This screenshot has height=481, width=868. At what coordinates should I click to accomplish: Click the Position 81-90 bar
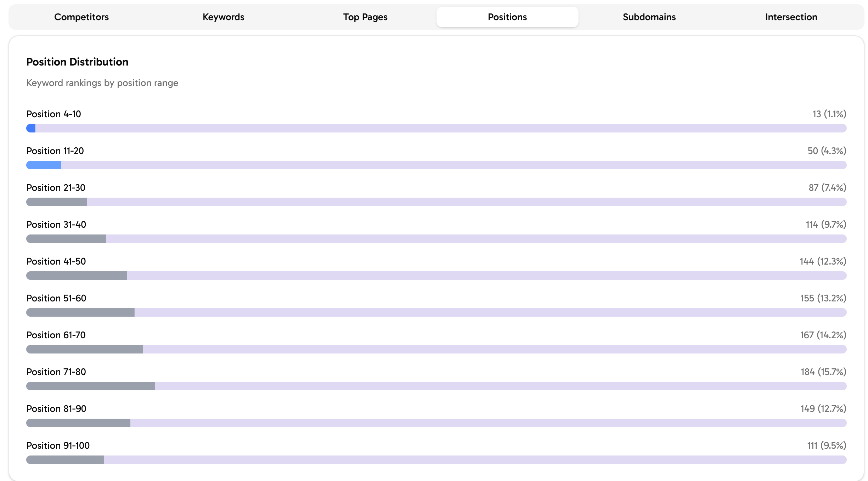coord(436,423)
